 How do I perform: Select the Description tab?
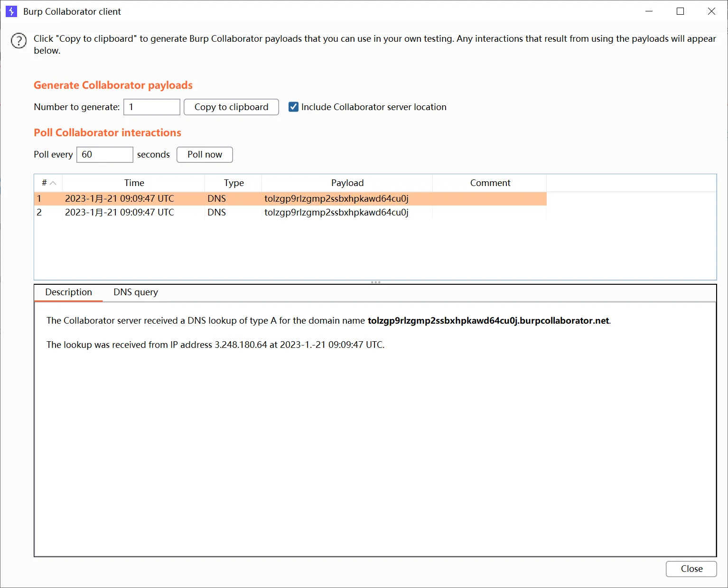69,292
